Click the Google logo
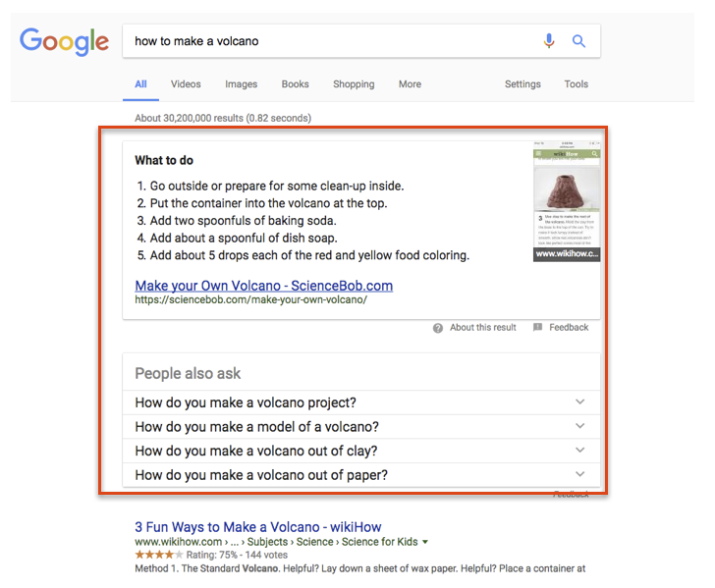 (64, 41)
